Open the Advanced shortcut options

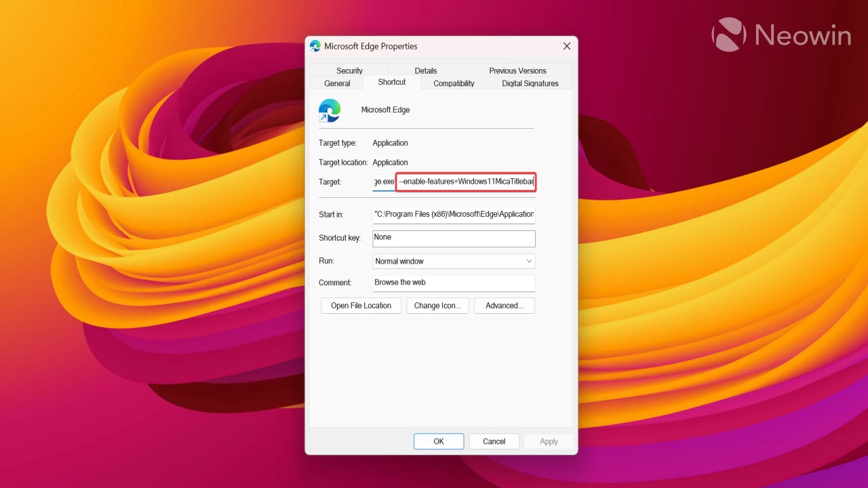(x=504, y=306)
